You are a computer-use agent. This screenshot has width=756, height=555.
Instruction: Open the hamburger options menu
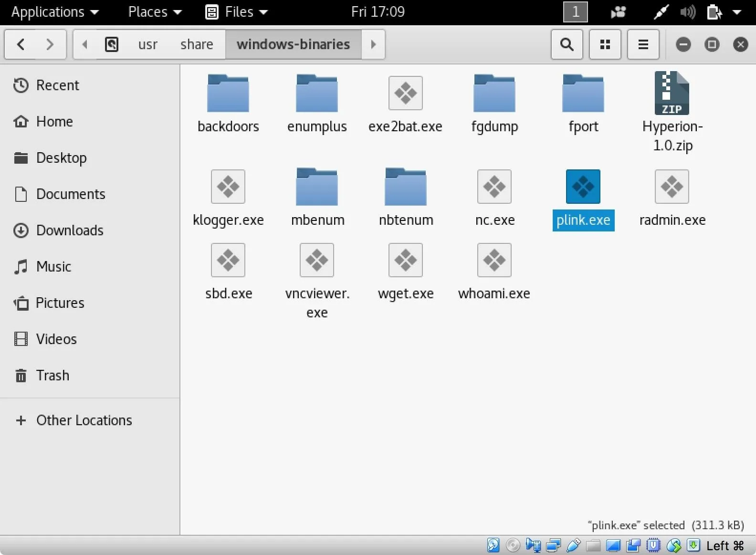643,44
